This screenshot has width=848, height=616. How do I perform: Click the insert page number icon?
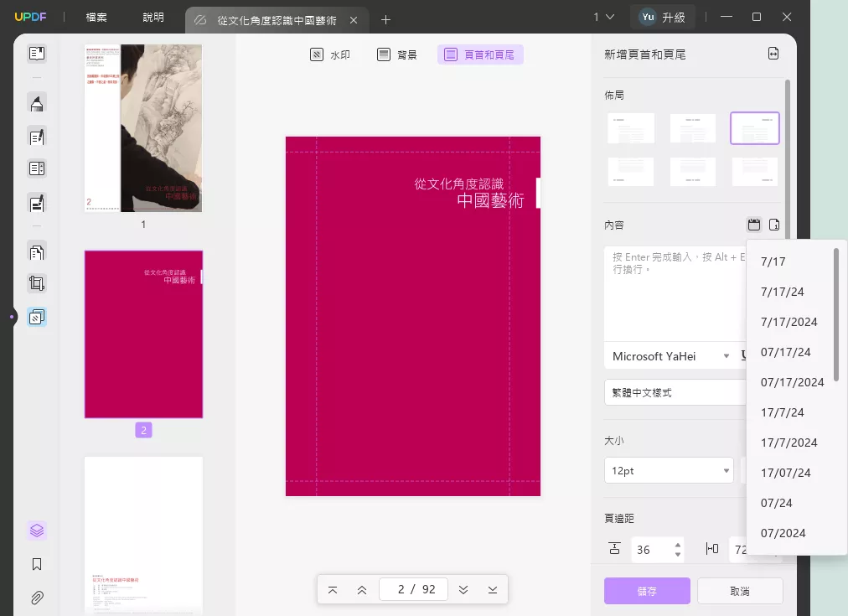click(774, 225)
